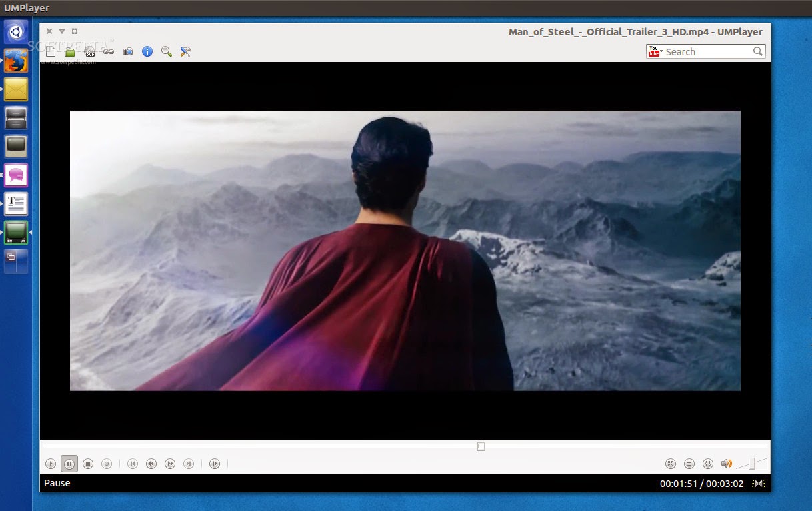Click the seek bar track before the handle
Image resolution: width=812 pixels, height=511 pixels.
[260, 445]
